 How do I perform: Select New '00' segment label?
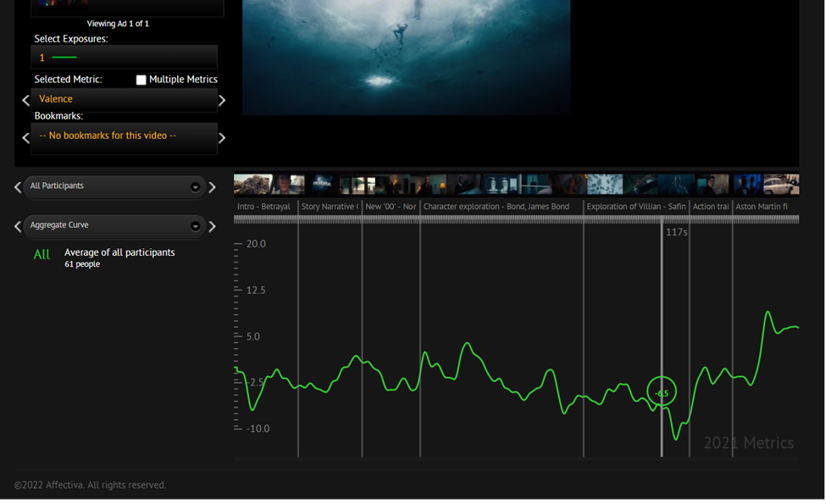391,207
